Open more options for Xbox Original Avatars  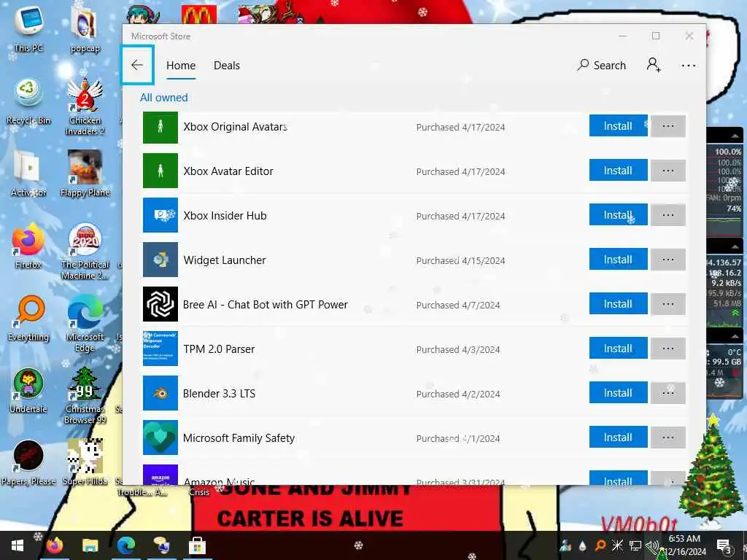pos(668,126)
